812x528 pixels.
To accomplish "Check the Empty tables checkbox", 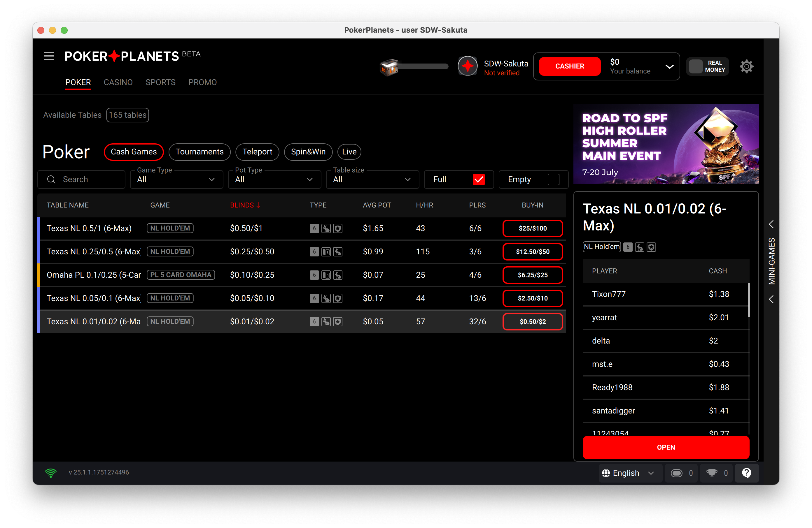I will click(553, 179).
